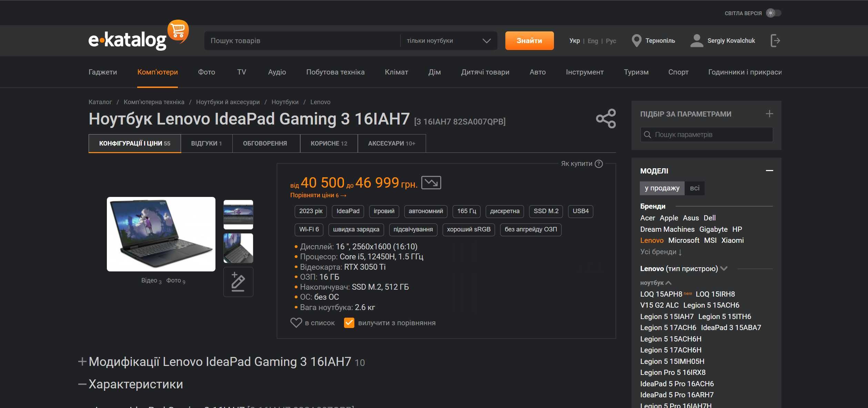Click the USB4 tag

click(x=581, y=211)
